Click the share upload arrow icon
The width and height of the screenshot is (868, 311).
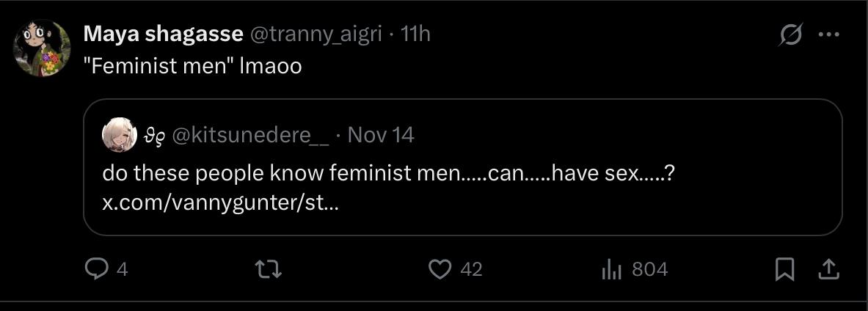coord(828,269)
